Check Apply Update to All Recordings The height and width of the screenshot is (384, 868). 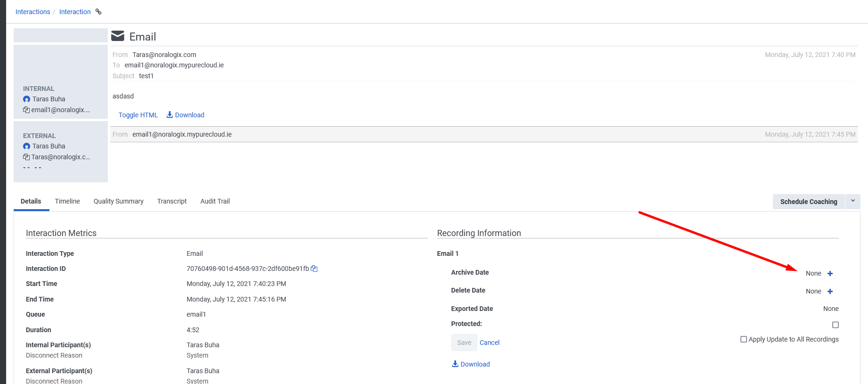coord(744,339)
